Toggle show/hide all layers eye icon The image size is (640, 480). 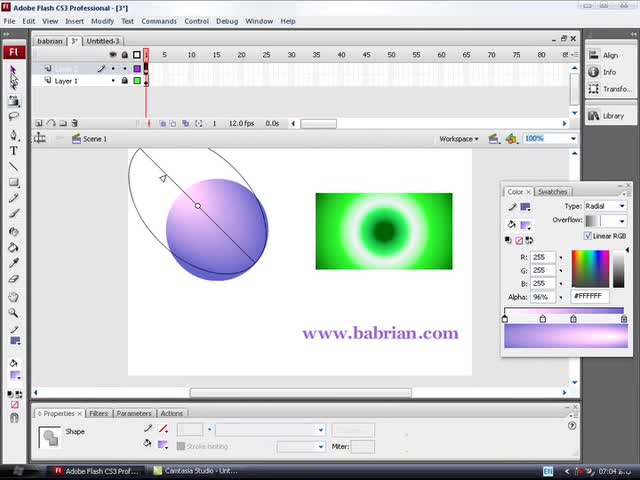click(x=113, y=55)
